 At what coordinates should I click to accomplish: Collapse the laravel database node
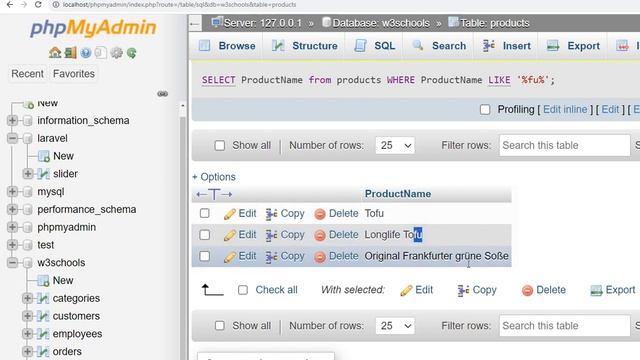pos(12,138)
